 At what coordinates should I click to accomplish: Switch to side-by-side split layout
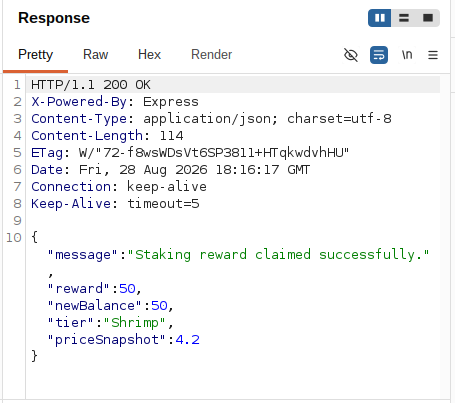pyautogui.click(x=380, y=18)
